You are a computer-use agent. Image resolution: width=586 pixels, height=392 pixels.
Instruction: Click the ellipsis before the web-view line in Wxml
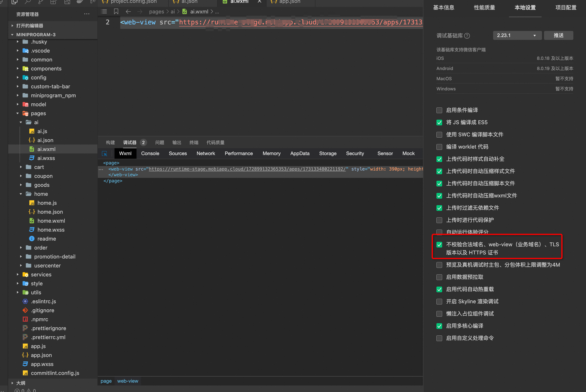[101, 169]
